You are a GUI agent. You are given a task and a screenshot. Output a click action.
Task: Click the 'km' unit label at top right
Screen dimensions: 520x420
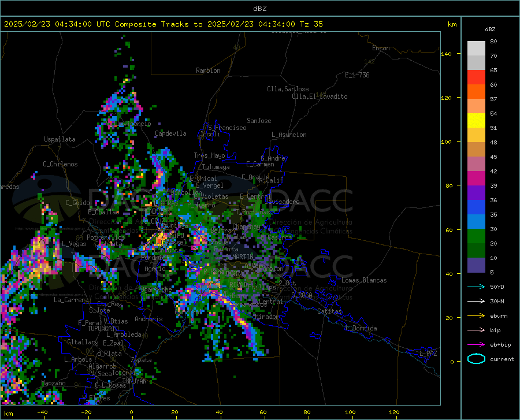(x=452, y=24)
